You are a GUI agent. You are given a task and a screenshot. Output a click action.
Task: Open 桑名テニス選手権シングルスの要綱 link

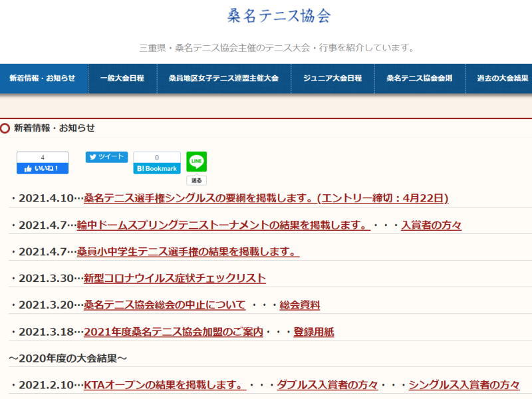(266, 198)
